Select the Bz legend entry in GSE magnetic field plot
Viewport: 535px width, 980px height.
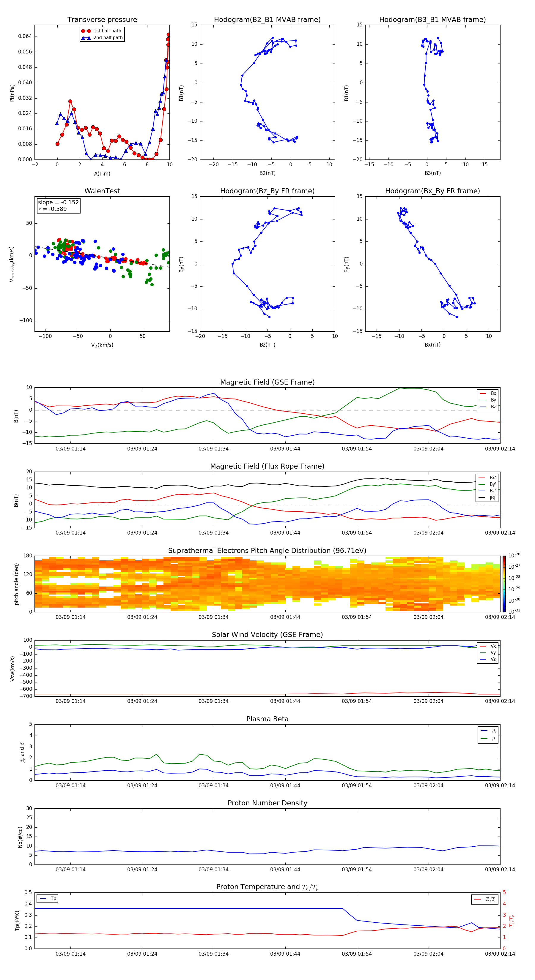tap(488, 407)
